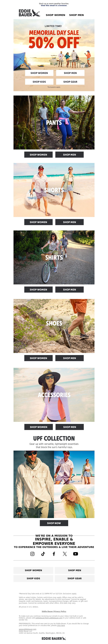Click SHOP GEAR button in sale banner
The width and height of the screenshot is (108, 644).
click(70, 82)
